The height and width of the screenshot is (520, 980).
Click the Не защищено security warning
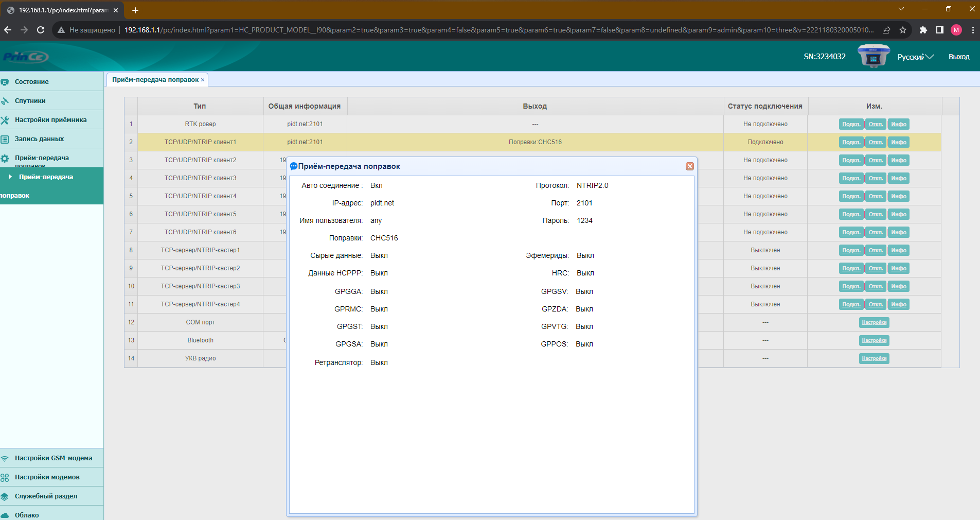pos(86,30)
